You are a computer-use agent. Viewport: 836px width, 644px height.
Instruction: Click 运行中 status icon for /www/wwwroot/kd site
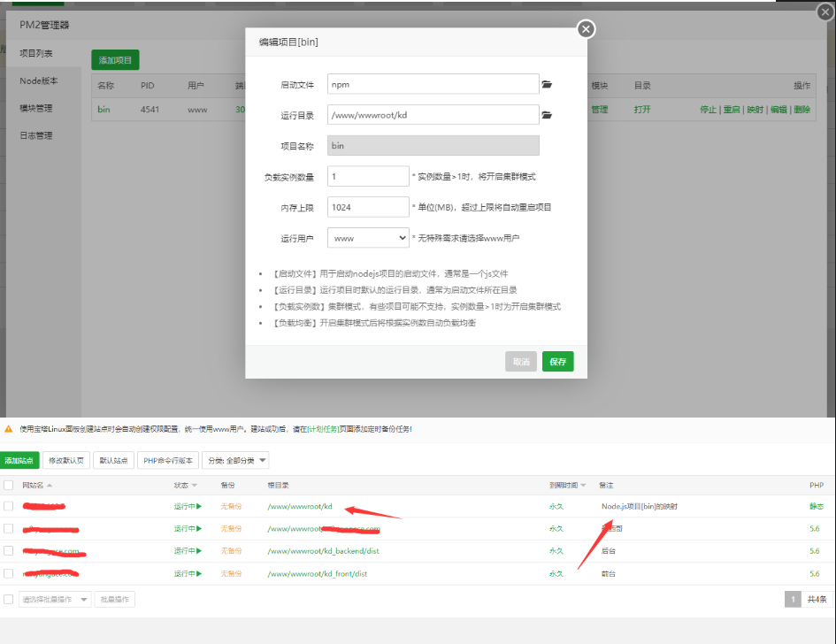199,507
